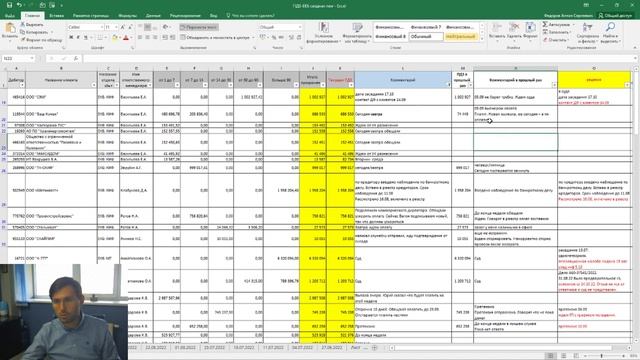This screenshot has height=360, width=640.
Task: Click the increase decimal icon
Action: point(291,38)
